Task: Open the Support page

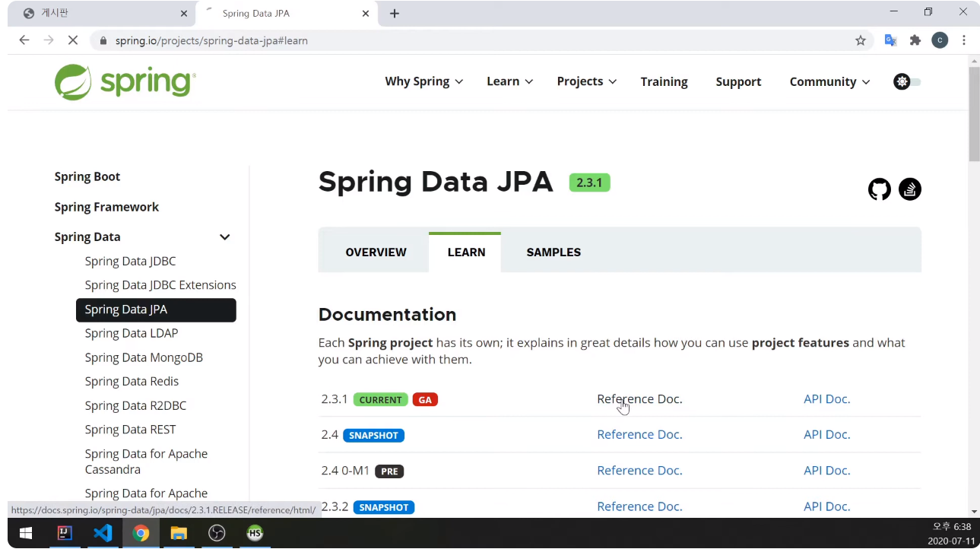Action: coord(738,81)
